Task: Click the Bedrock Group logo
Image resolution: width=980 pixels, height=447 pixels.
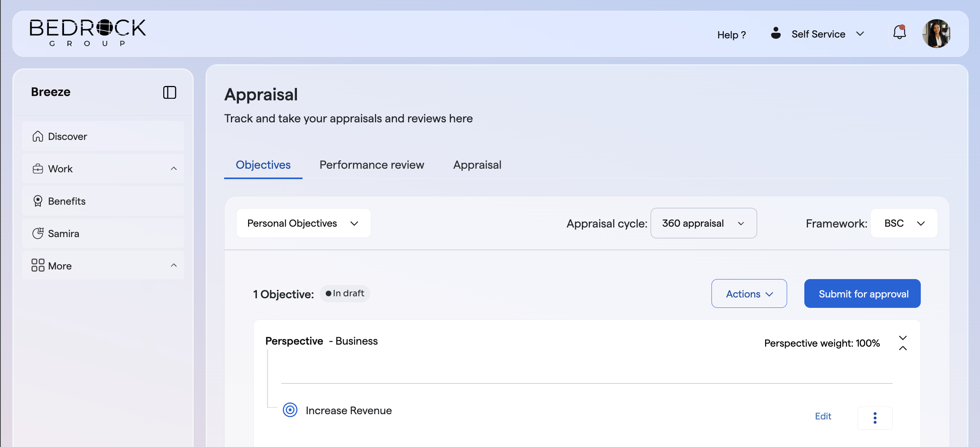Action: tap(88, 33)
